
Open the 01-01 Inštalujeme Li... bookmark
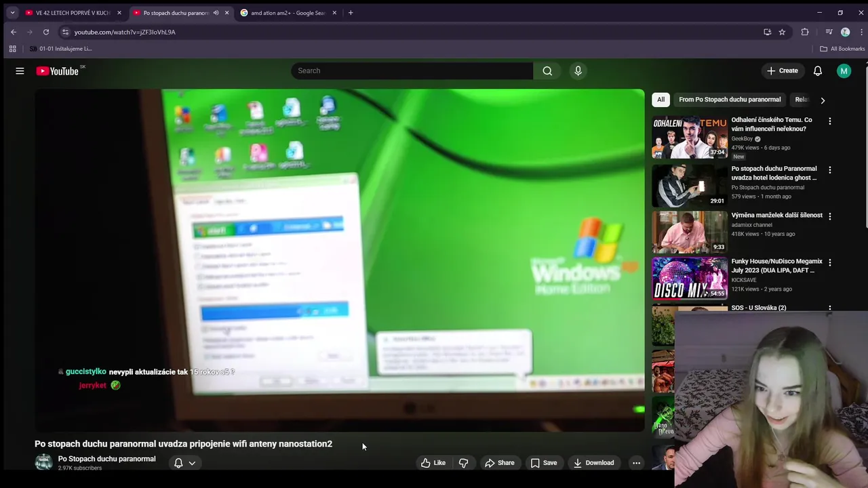[60, 49]
